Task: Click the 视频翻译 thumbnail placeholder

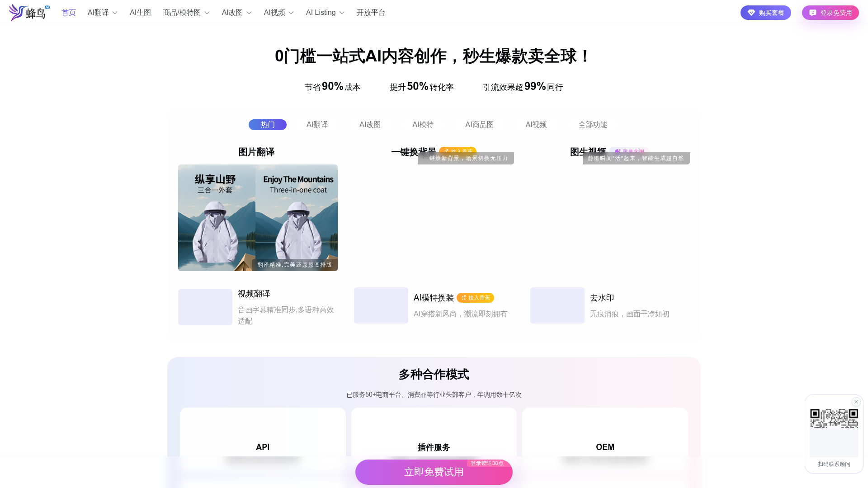Action: click(205, 307)
